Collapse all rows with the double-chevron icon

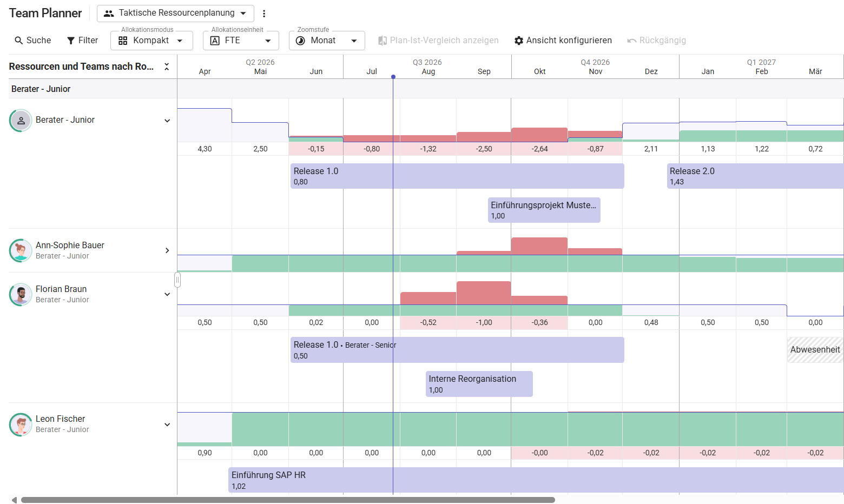[167, 67]
